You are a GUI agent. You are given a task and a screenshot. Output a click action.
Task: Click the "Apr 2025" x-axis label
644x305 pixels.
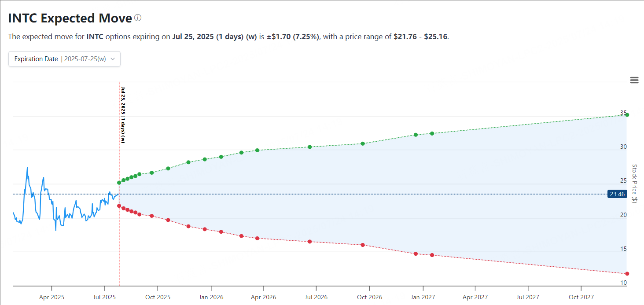[x=52, y=297]
